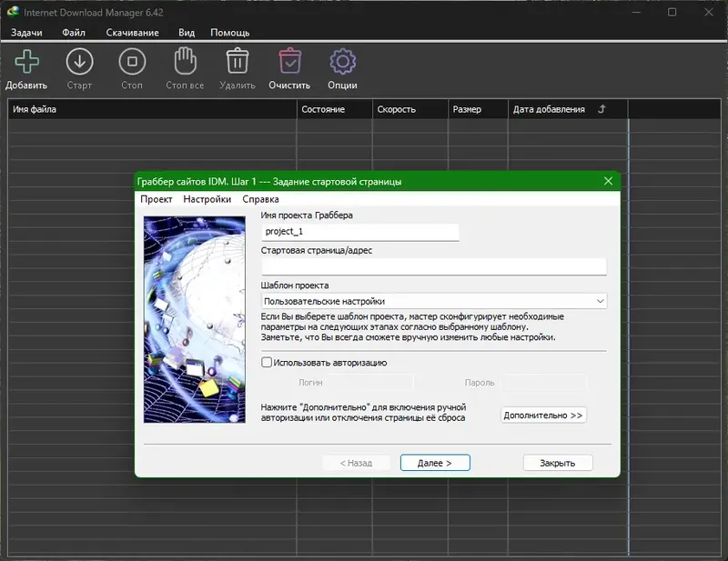
Task: Click the Далее > button
Action: [x=435, y=463]
